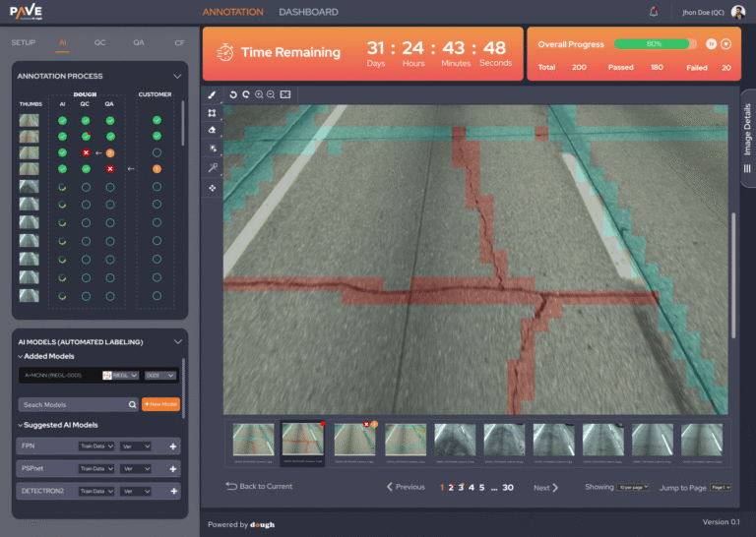Switch to the QC tab
The height and width of the screenshot is (537, 756).
pos(100,43)
